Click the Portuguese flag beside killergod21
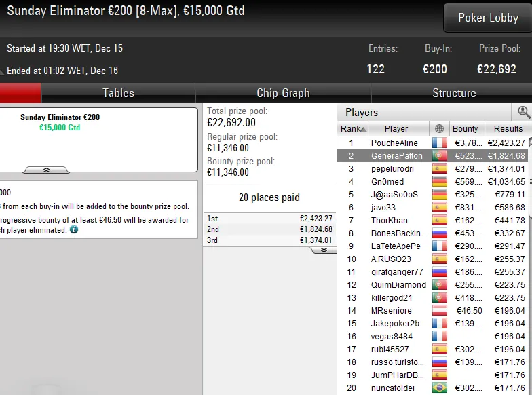 (x=440, y=297)
